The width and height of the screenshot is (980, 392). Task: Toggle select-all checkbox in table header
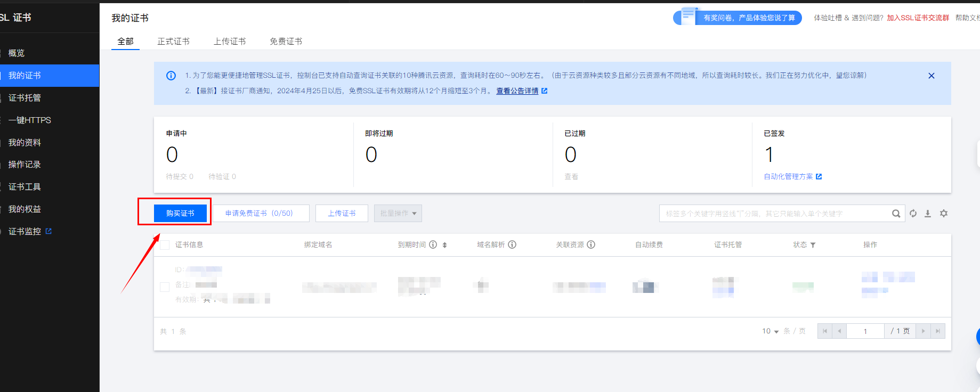(x=165, y=245)
